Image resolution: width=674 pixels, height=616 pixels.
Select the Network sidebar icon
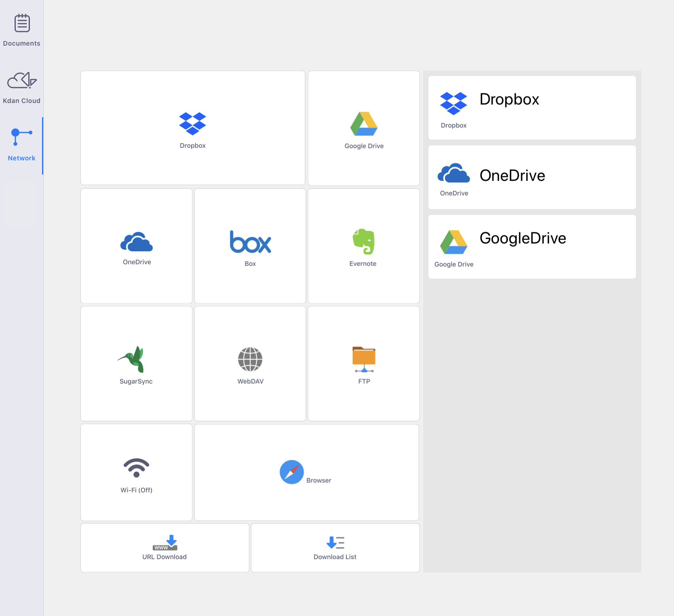pos(22,137)
